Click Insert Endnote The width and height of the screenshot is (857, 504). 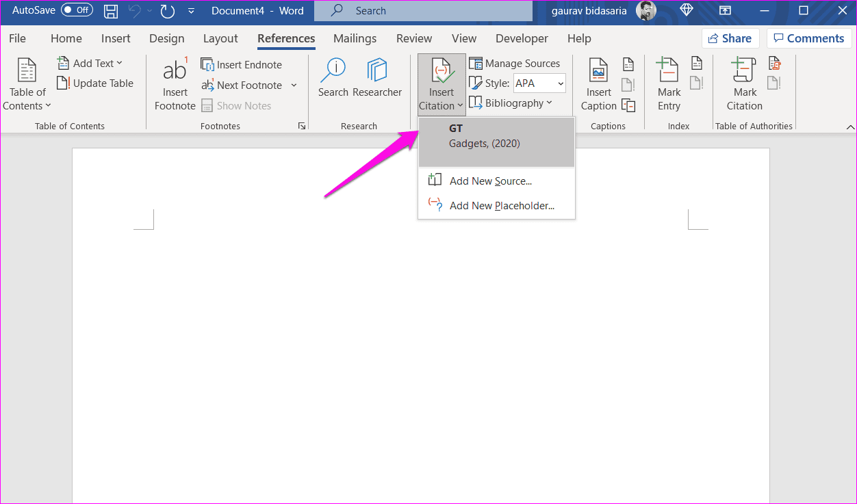coord(241,64)
